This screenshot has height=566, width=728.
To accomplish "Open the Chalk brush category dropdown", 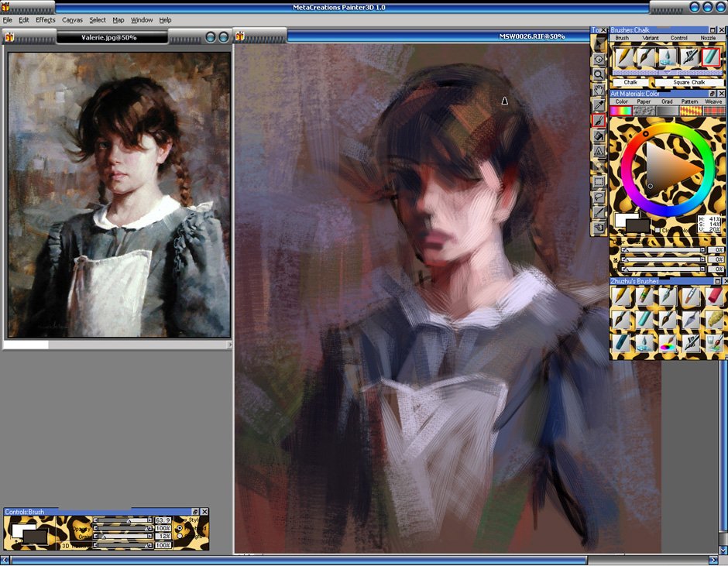I will [x=630, y=82].
